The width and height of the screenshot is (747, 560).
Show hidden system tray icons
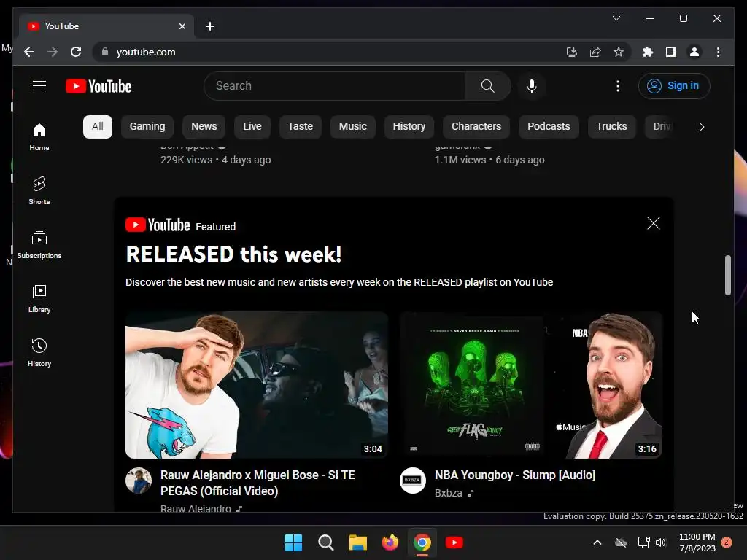[x=597, y=542]
